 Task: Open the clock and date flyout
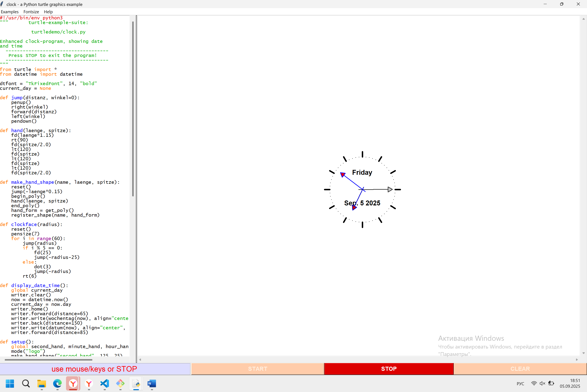(570, 383)
